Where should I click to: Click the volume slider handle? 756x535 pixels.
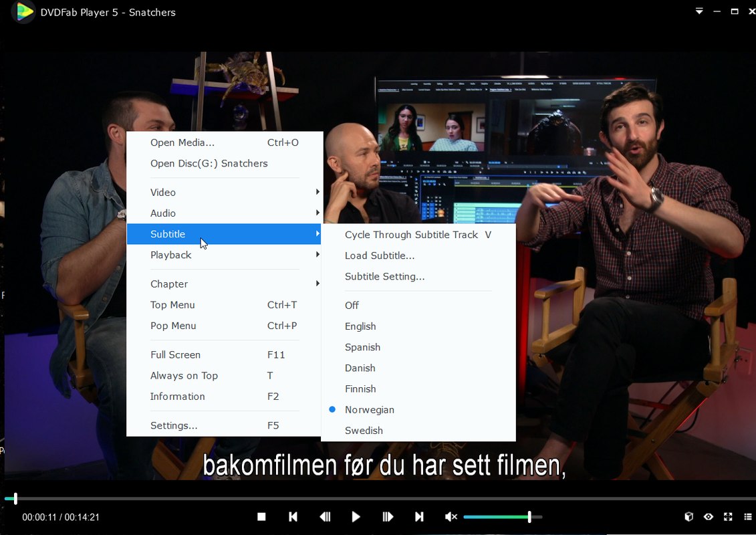pyautogui.click(x=529, y=517)
